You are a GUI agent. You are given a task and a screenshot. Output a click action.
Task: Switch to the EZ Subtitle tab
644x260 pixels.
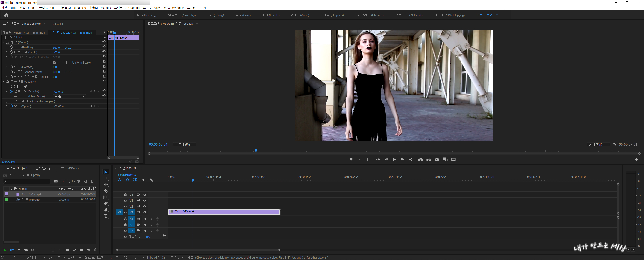(x=57, y=24)
